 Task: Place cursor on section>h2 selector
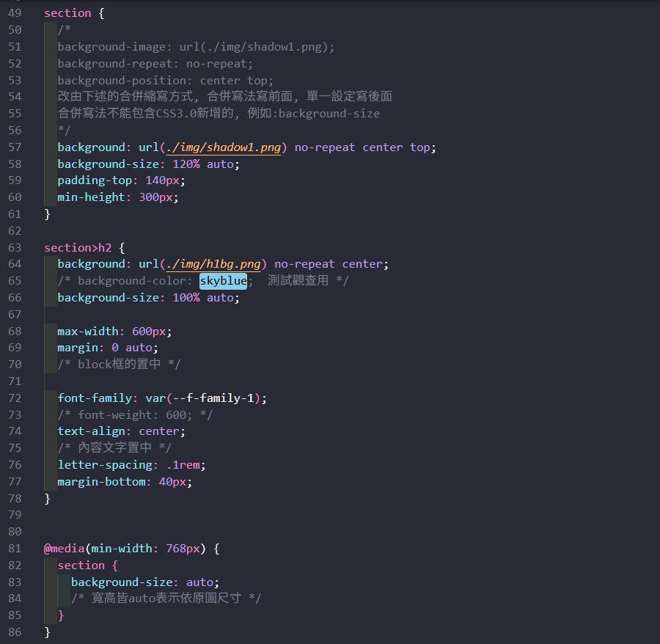[x=77, y=248]
